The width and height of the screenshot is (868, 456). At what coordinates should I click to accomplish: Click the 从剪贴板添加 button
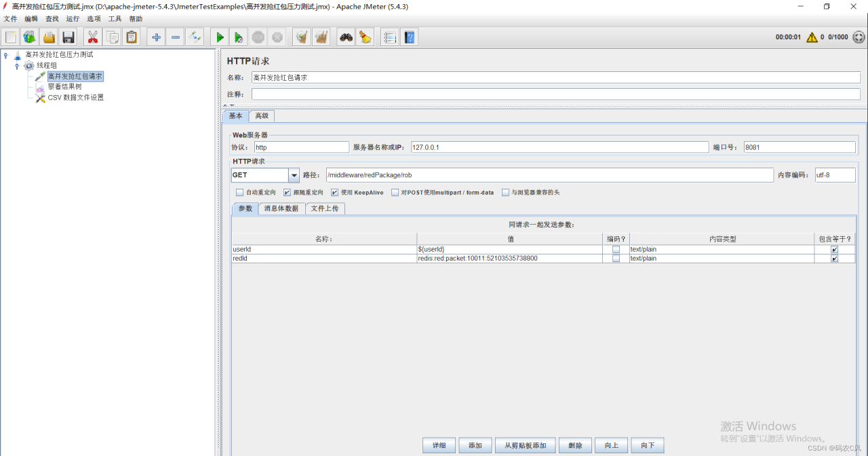(x=526, y=445)
